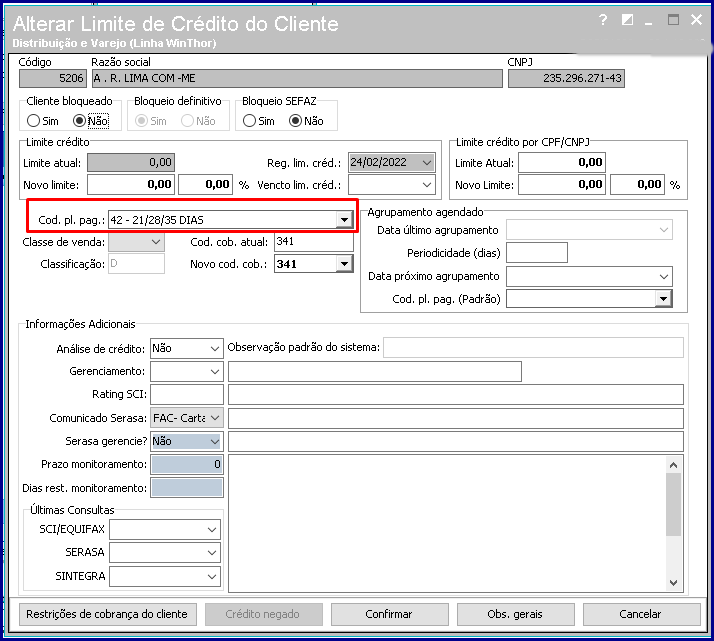
Task: Expand the Cod. pl. pag. dropdown arrow
Action: [x=344, y=220]
